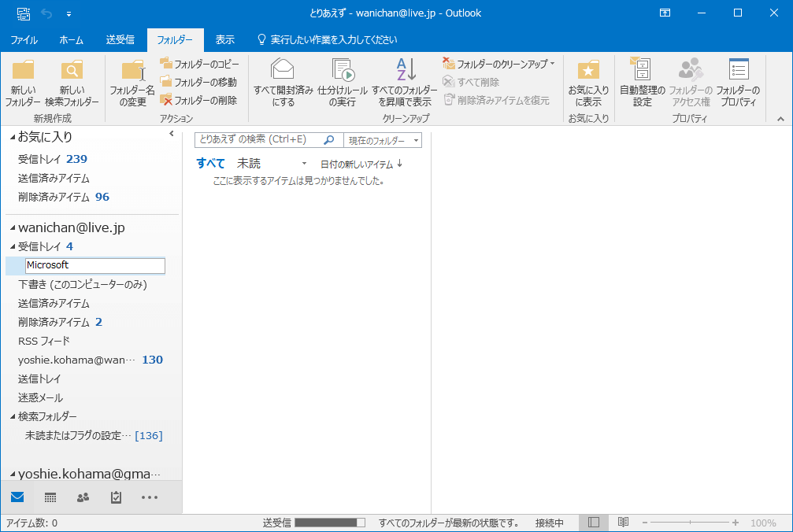This screenshot has width=793, height=532.
Task: Switch to Mail view icon
Action: tap(17, 497)
